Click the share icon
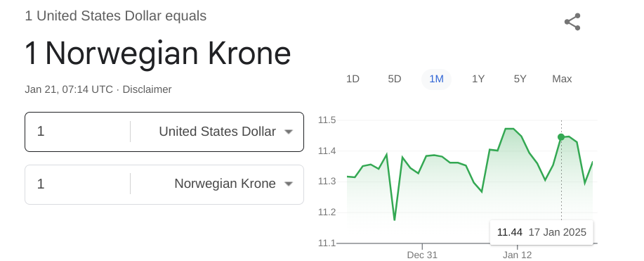 pos(572,22)
